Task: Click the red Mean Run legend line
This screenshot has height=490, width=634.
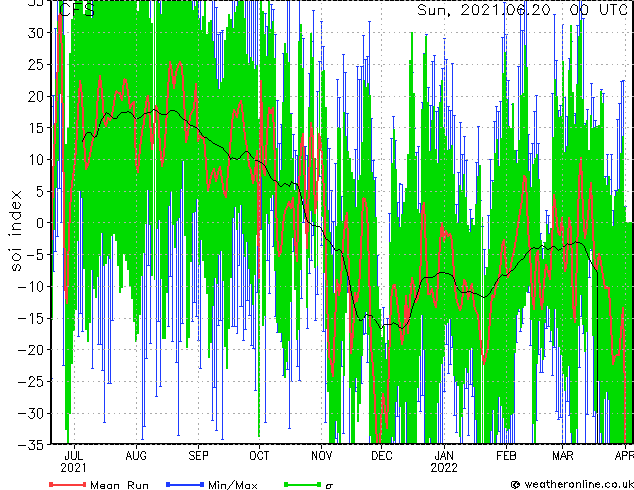Action: click(68, 484)
